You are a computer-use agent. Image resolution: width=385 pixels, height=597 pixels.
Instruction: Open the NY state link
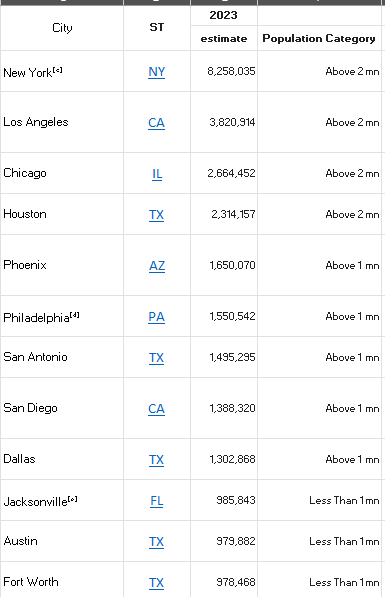pyautogui.click(x=157, y=72)
